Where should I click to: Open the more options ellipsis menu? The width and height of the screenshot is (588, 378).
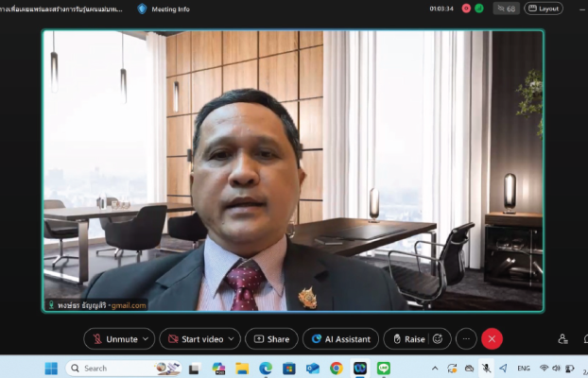[x=466, y=339]
